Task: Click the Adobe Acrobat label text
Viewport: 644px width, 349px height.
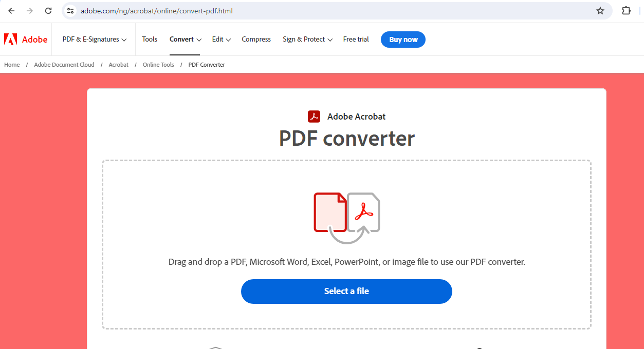Action: 356,117
